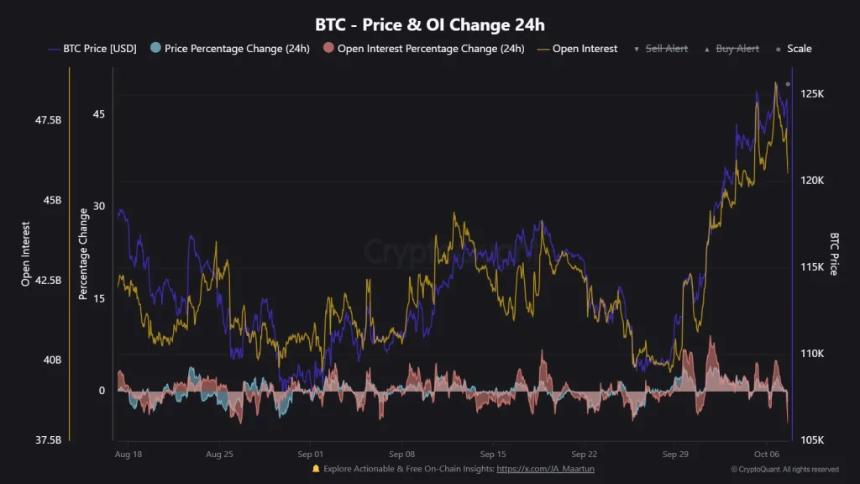Click the blue BTC Price line marker
The image size is (860, 484).
51,48
